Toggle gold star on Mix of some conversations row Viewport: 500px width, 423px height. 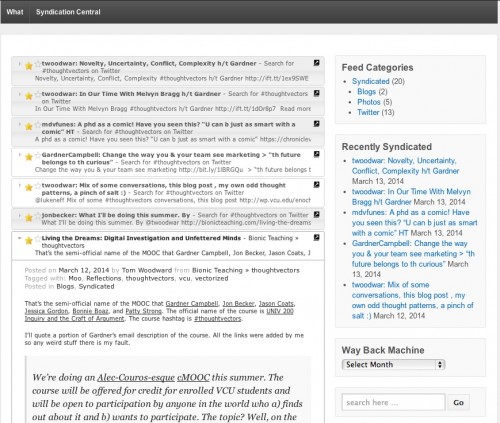point(29,187)
